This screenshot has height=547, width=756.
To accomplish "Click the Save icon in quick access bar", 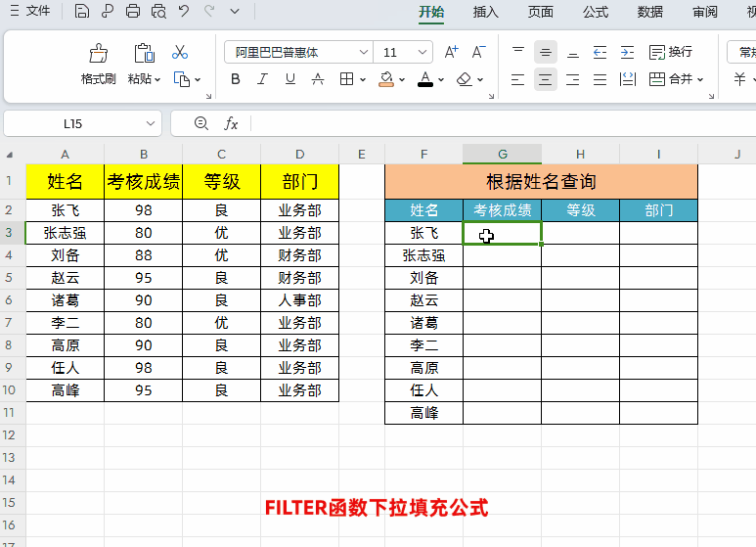I will [82, 12].
